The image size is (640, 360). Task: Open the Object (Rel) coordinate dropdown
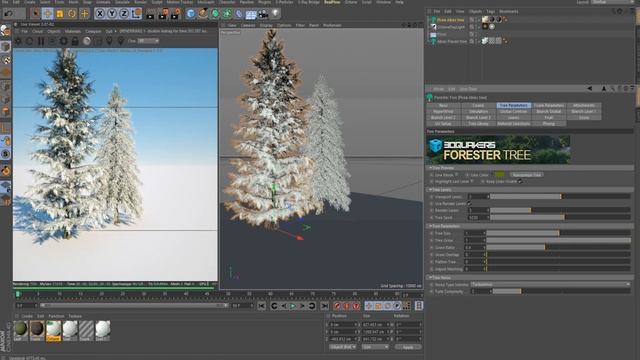[342, 347]
